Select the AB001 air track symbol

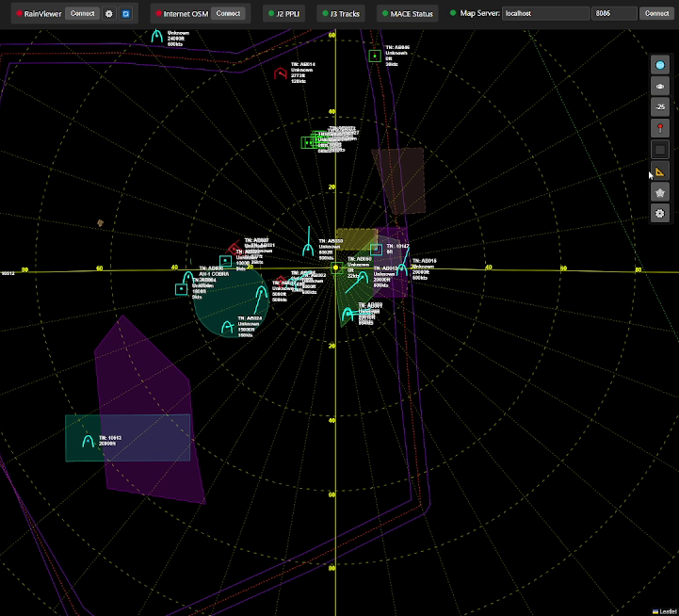point(348,314)
